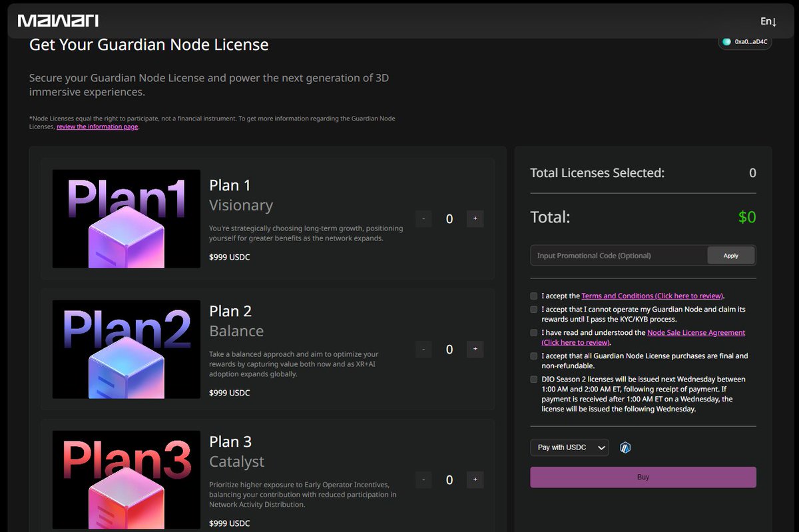
Task: Click the Buy button
Action: (x=643, y=477)
